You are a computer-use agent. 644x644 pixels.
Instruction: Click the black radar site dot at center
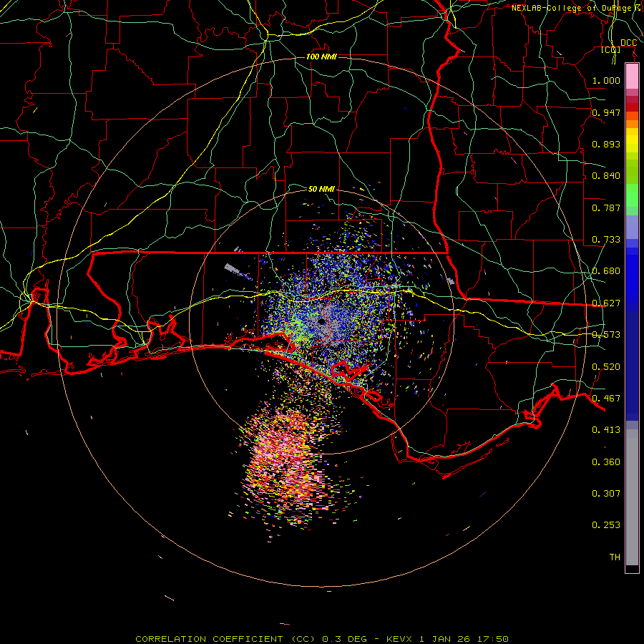pos(321,321)
